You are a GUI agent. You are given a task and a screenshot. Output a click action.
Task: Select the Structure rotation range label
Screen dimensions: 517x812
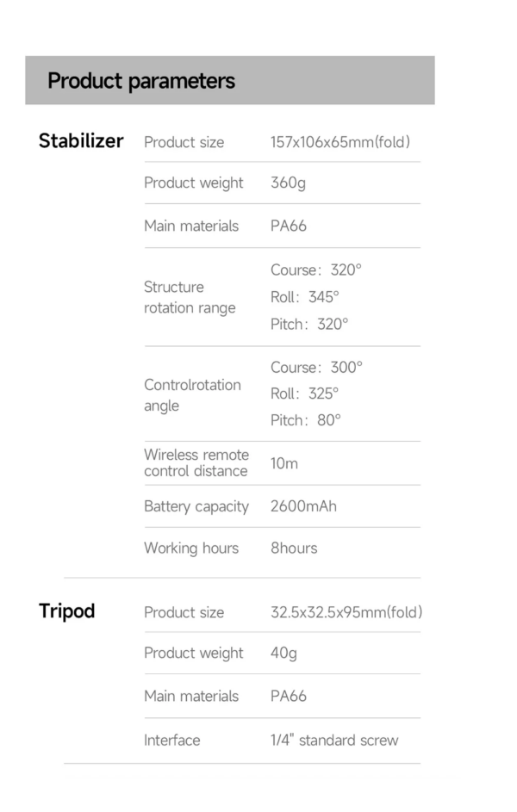tap(190, 297)
